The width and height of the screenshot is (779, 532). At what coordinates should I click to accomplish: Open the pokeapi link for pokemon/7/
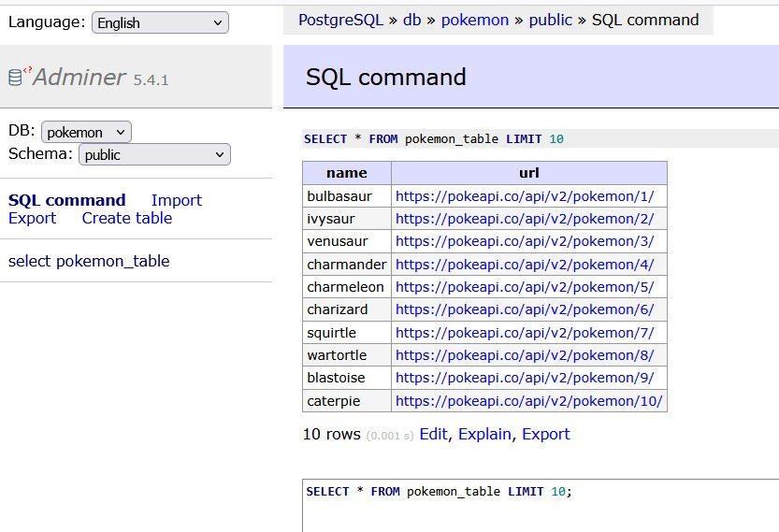(x=525, y=332)
